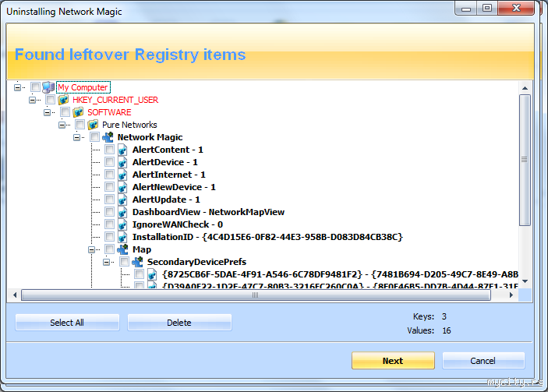Tick the DashboardView checkbox
Screen dimensions: 548x392
(110, 211)
